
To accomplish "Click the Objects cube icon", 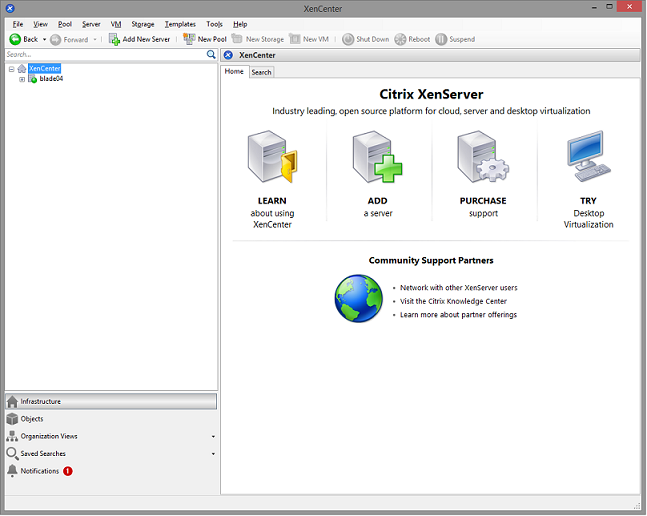I will (x=12, y=419).
